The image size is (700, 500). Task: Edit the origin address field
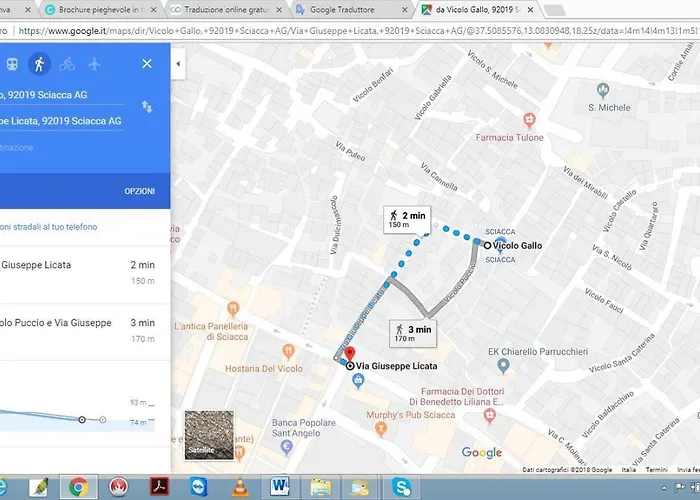click(x=62, y=95)
